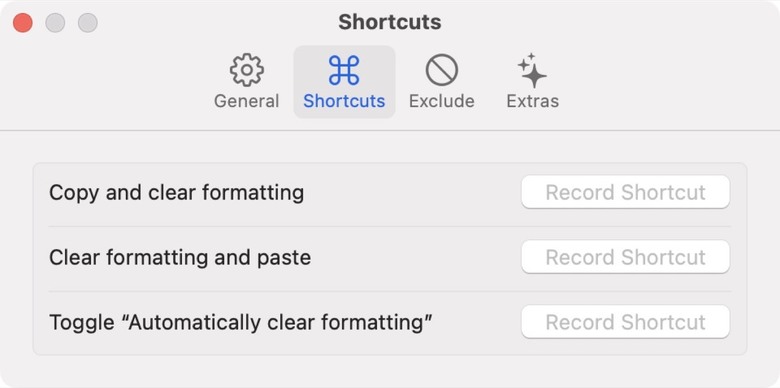Open the Exclude prohibition-sign icon

click(442, 70)
